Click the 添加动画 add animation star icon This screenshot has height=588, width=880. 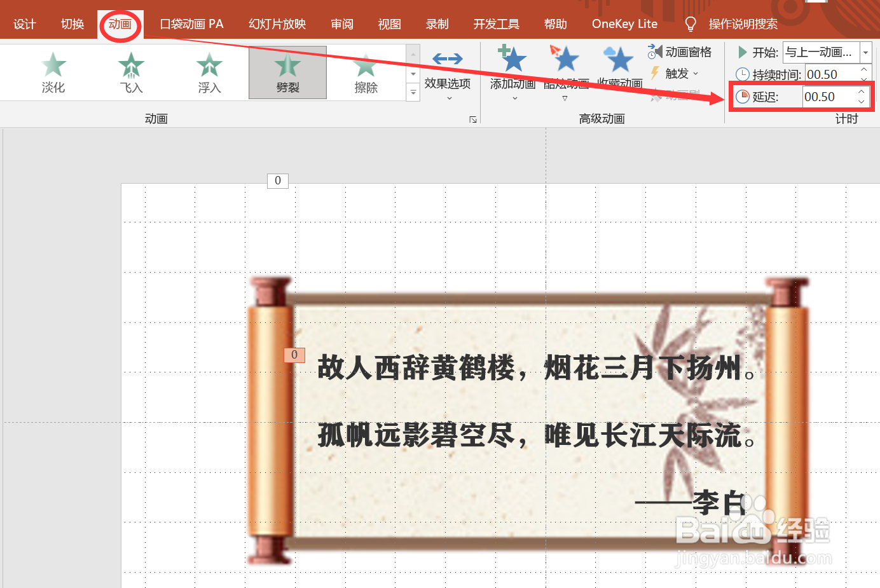pos(512,59)
